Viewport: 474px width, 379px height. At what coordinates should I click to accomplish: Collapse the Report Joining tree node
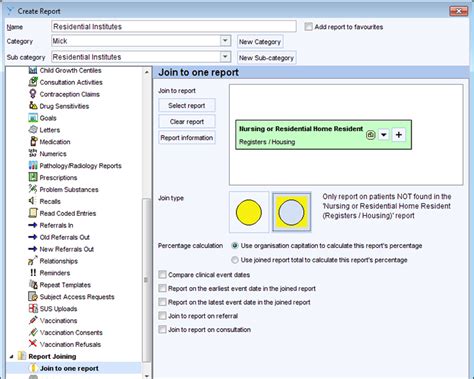coord(11,356)
